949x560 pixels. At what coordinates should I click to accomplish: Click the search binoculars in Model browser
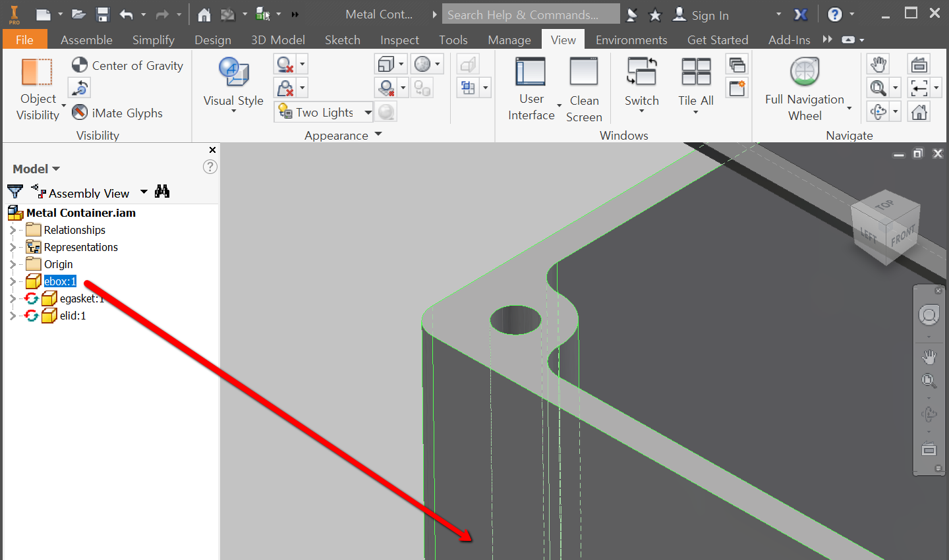[162, 191]
